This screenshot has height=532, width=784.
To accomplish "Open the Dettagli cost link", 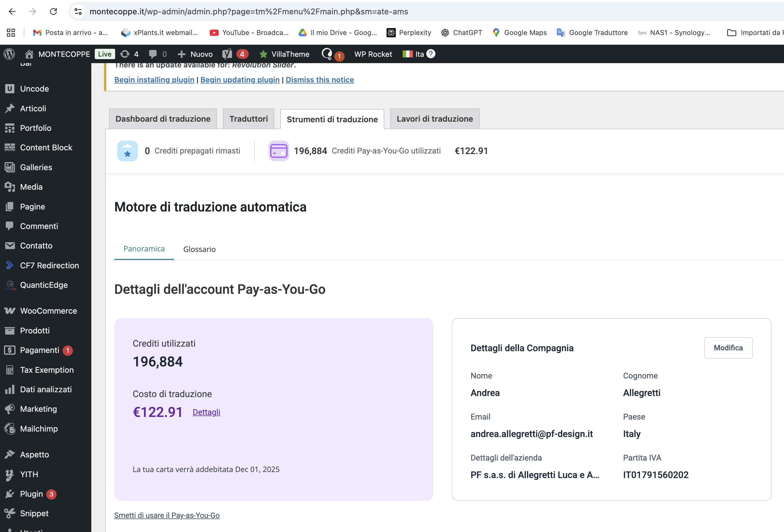I will (206, 412).
